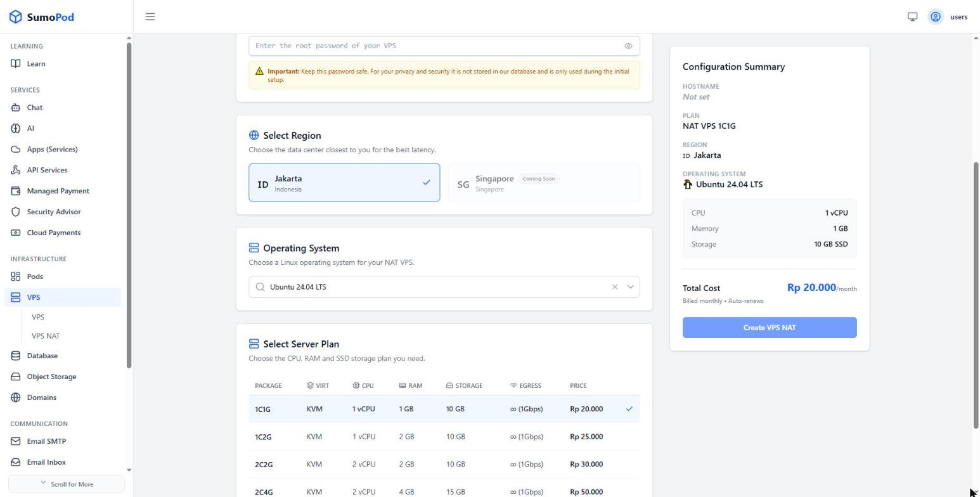980x497 pixels.
Task: Show password using the eye icon
Action: click(628, 46)
